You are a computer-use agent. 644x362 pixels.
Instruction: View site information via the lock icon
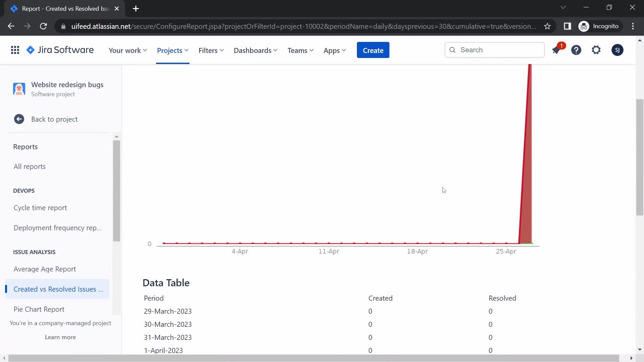pos(63,26)
